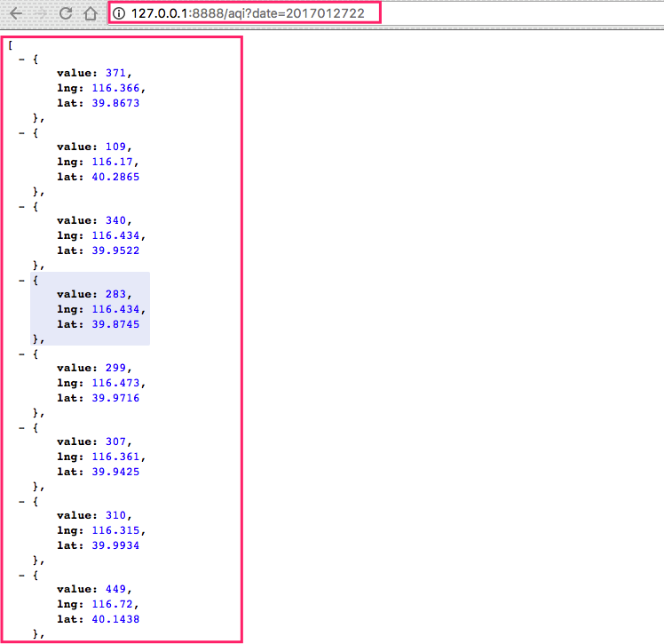This screenshot has height=644, width=664.
Task: Select the value 371
Action: coord(115,73)
